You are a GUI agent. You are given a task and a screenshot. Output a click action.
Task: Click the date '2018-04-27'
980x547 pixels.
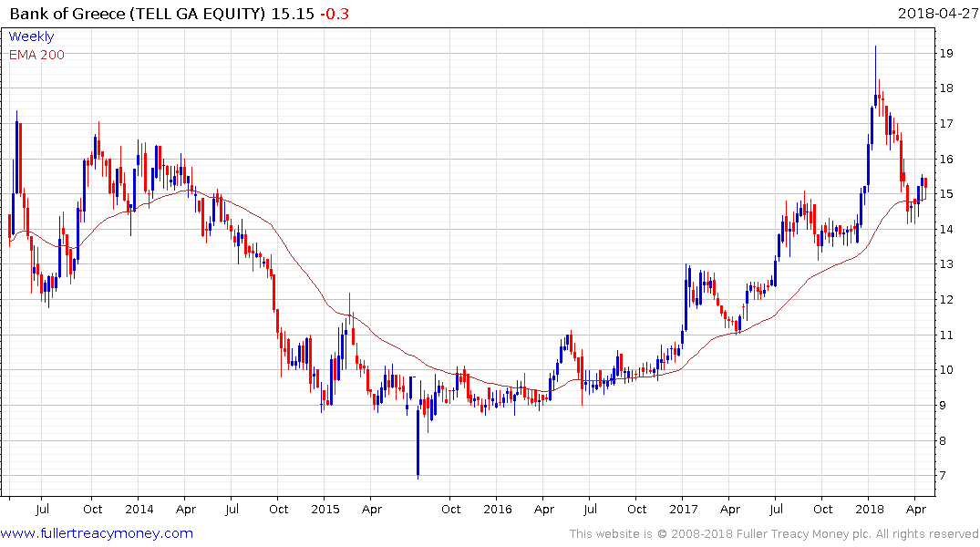(937, 13)
